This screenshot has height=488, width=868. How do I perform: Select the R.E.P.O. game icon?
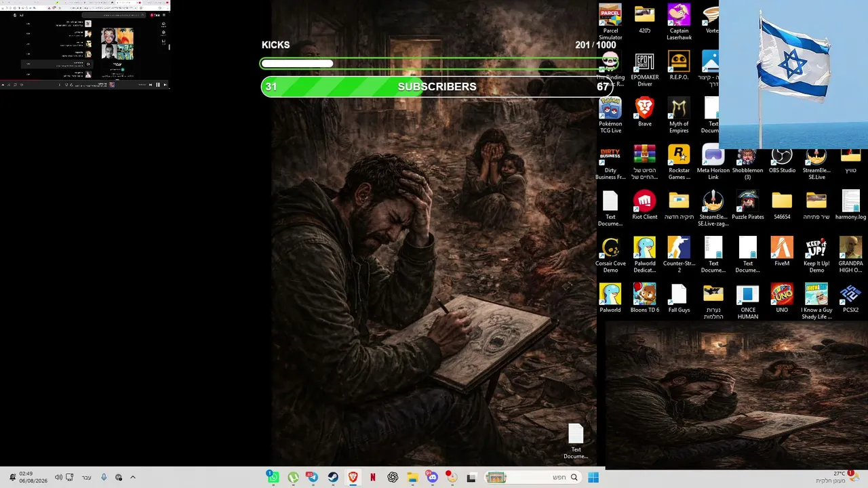(679, 65)
